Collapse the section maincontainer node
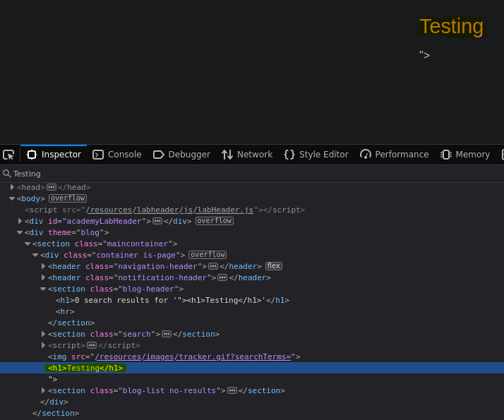The width and height of the screenshot is (504, 420). point(28,244)
